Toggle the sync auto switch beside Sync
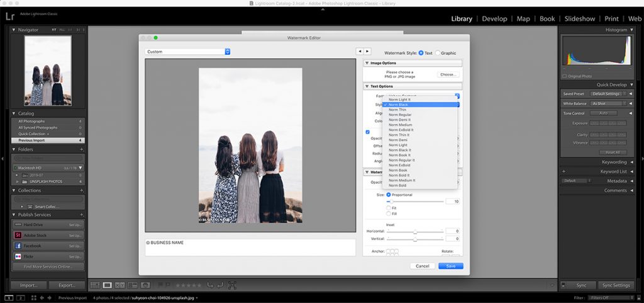The image size is (644, 303). (563, 285)
